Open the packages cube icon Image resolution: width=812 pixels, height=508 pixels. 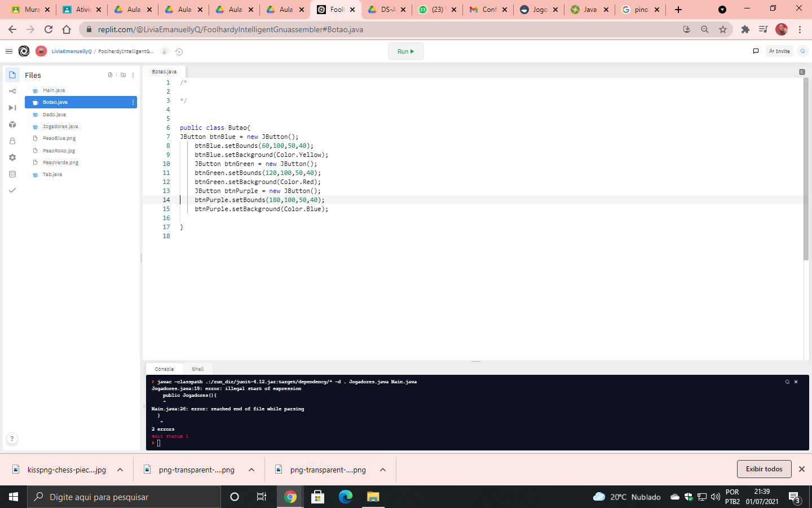[x=12, y=124]
